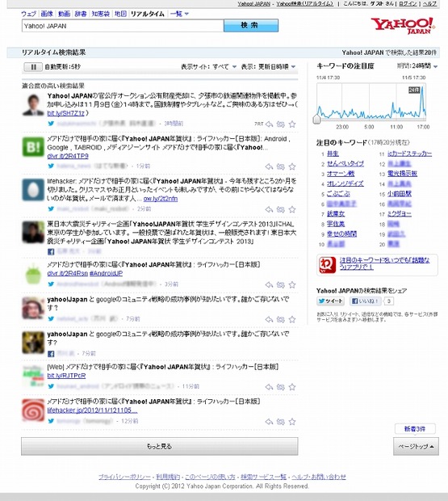Star the dlvr.it/2R4TP9 post
This screenshot has width=448, height=501.
coord(292,166)
